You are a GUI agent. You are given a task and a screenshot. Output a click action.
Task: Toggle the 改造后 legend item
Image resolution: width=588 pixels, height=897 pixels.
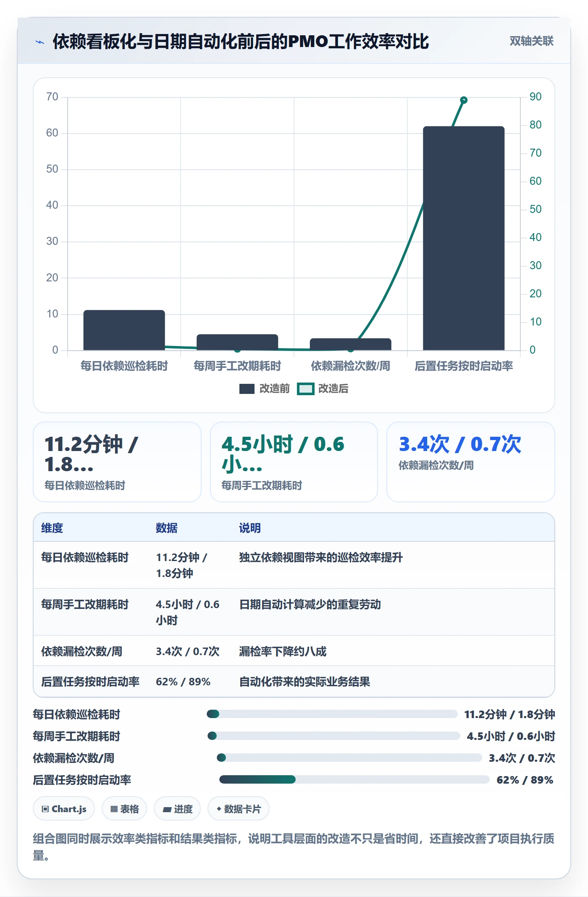[323, 388]
